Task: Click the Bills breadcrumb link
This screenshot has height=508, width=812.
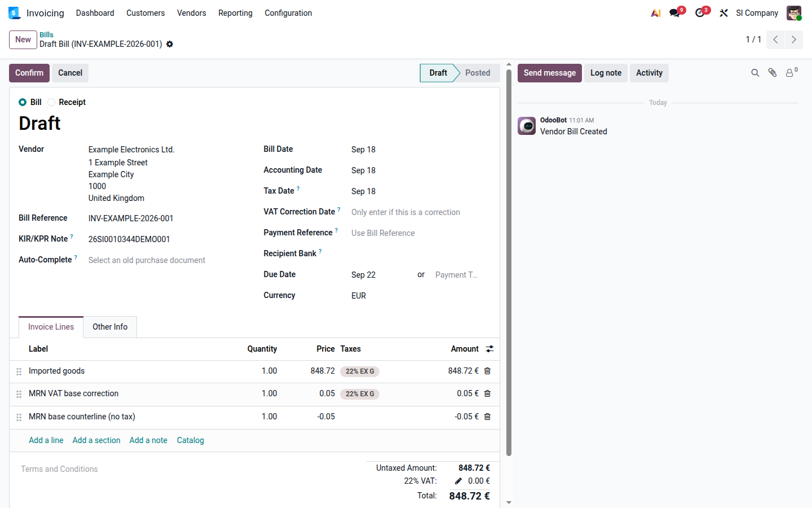Action: [46, 34]
